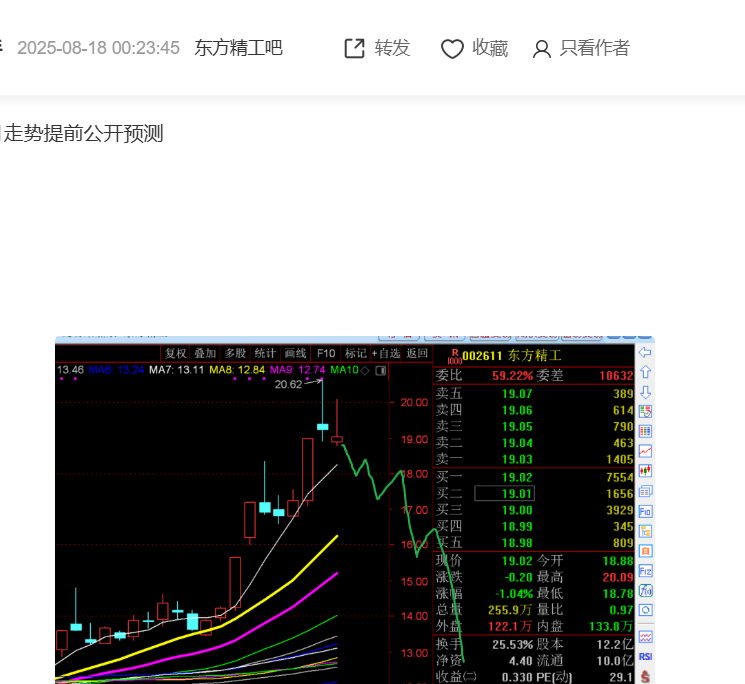Click the MA8: 12.84 indicator label

(237, 370)
